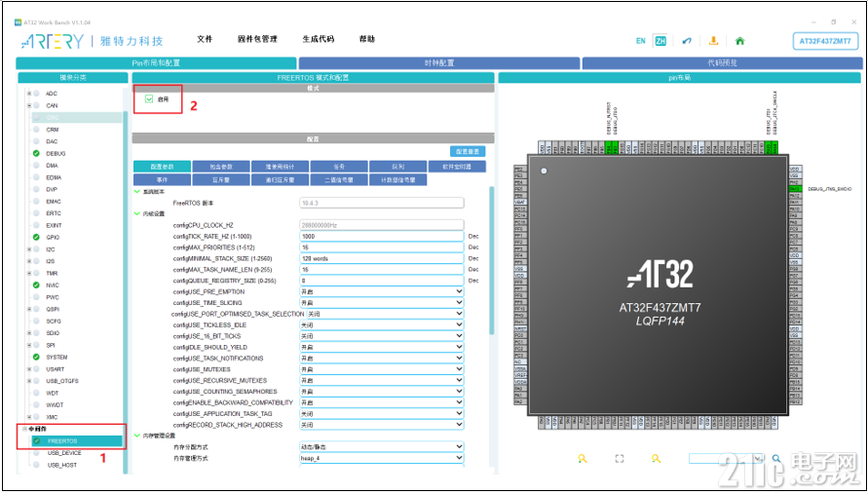Screen dimensions: 868x494
Task: Open the 软件定时器 configuration tab
Action: [457, 167]
